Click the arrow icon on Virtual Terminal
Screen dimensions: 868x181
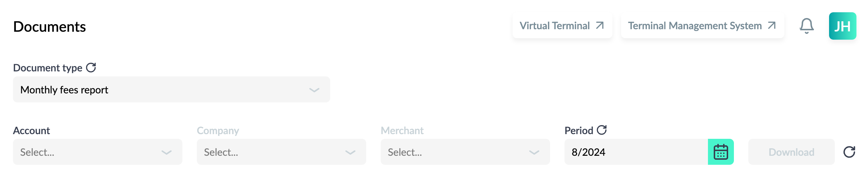tap(600, 25)
